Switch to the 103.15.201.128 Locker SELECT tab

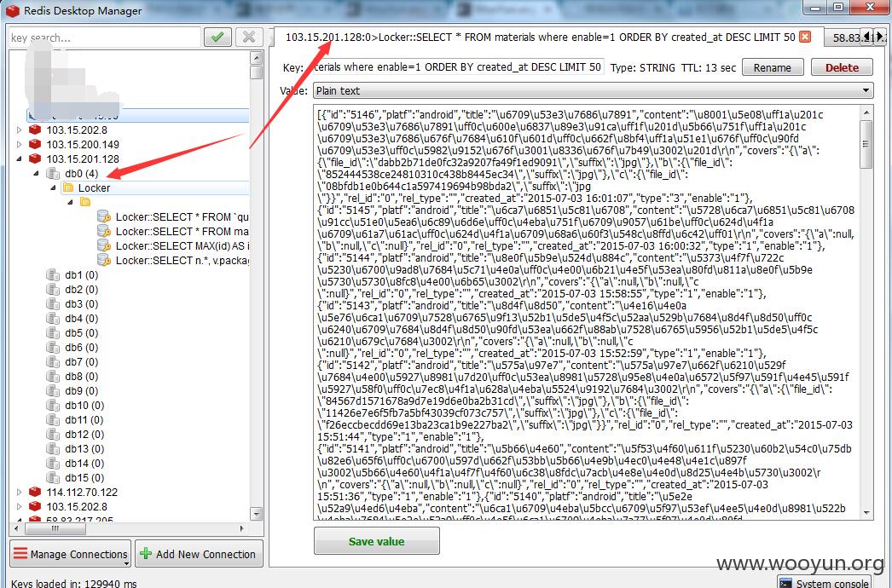[x=540, y=37]
